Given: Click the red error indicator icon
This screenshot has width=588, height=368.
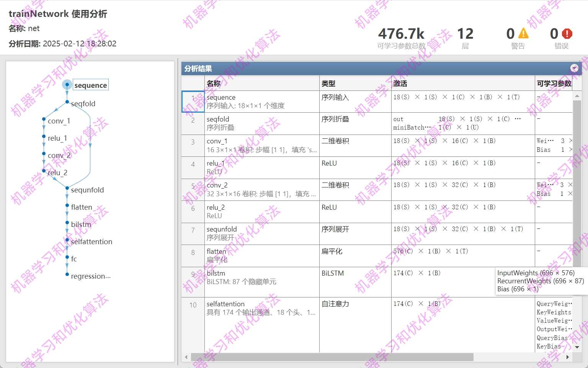Looking at the screenshot, I should 567,34.
